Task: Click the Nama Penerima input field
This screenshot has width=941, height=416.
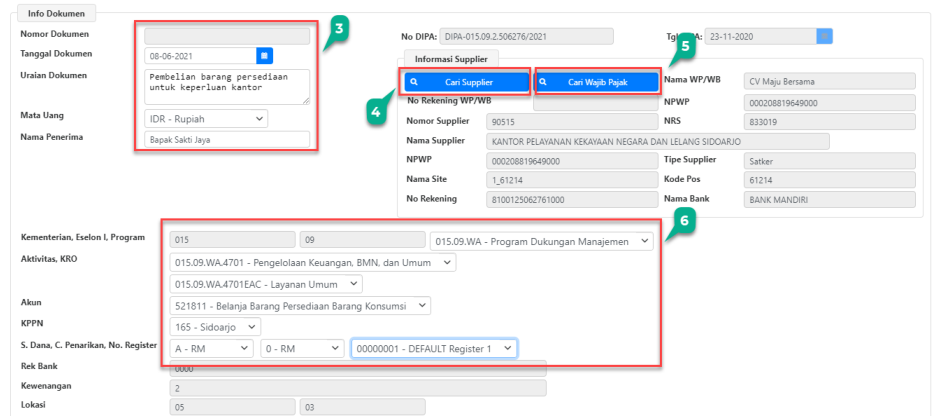Action: (226, 139)
